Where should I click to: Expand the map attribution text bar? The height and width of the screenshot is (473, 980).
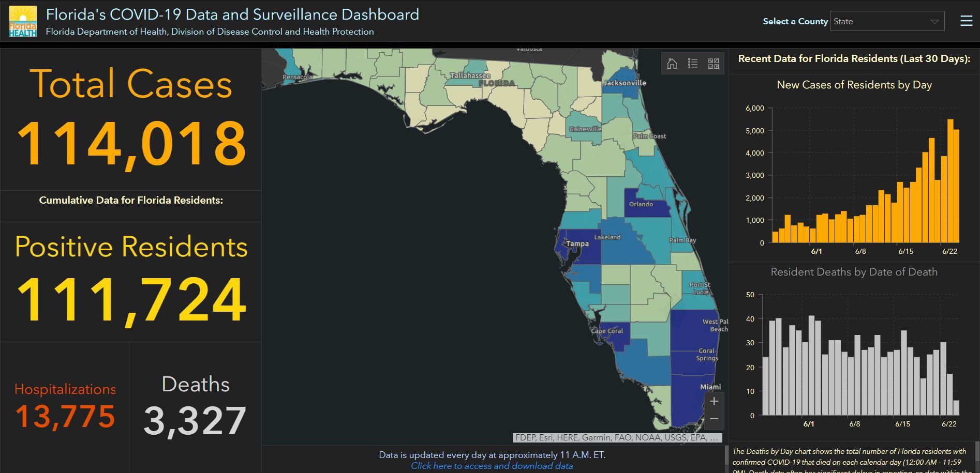617,438
